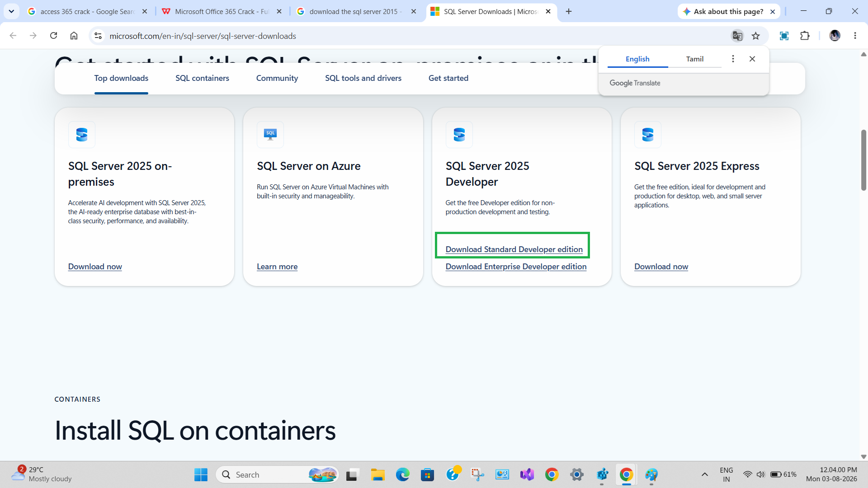Image resolution: width=868 pixels, height=488 pixels.
Task: Click Download Standard Developer edition link
Action: pos(514,249)
